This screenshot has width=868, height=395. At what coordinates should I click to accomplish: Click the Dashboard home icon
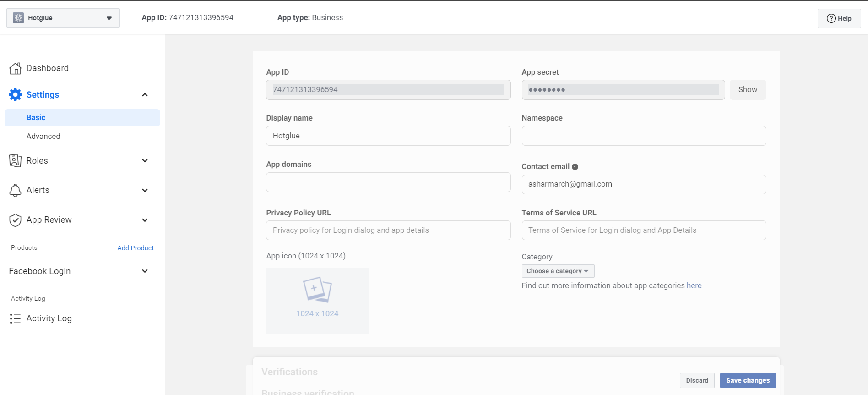(x=15, y=68)
